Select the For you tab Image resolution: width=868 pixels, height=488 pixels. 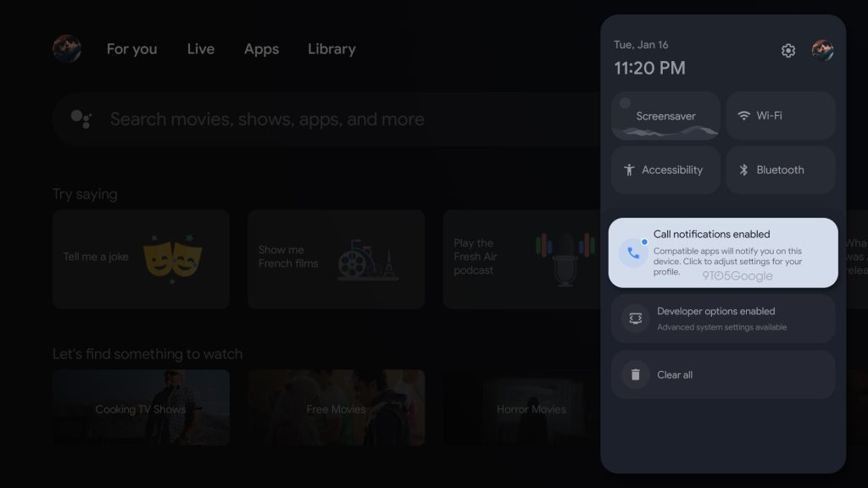pos(131,49)
